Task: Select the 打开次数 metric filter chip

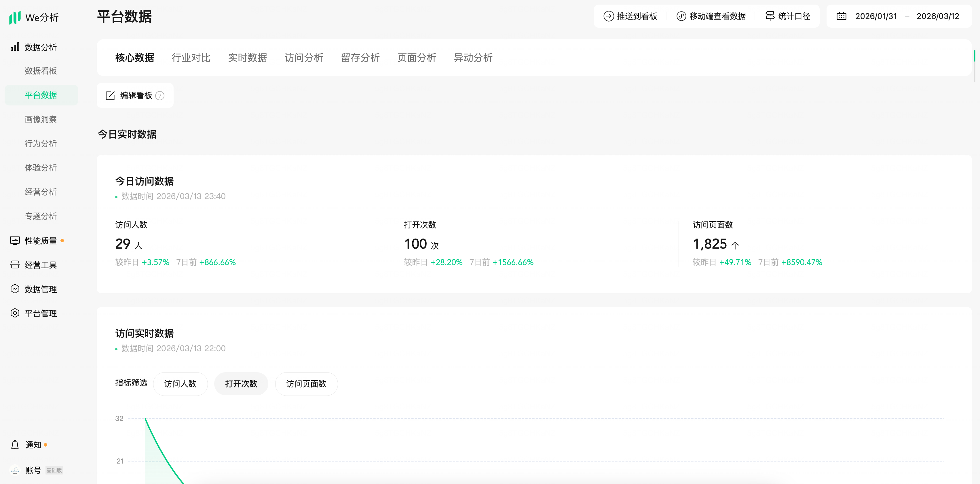Action: point(241,384)
